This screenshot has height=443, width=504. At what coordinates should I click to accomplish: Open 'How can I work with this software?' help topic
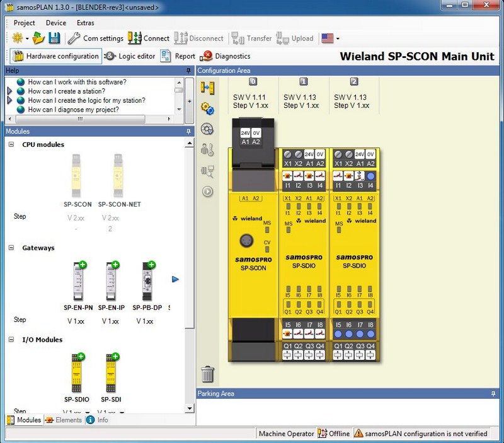click(x=77, y=82)
